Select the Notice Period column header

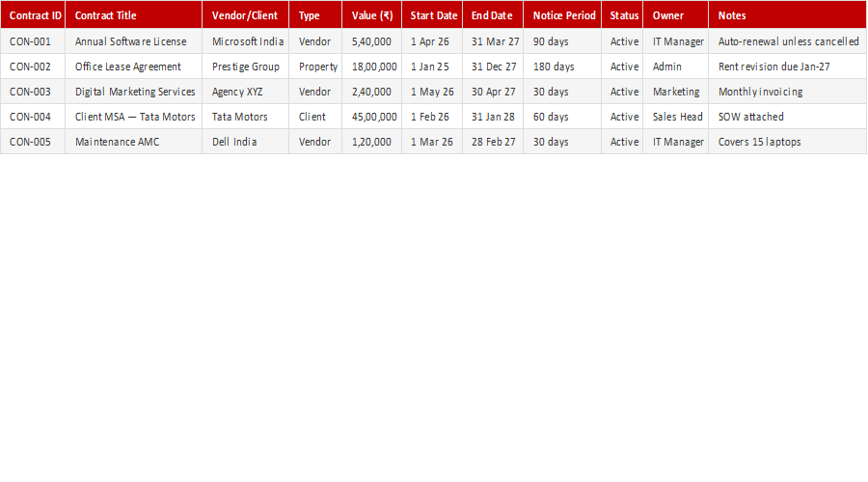coord(562,14)
